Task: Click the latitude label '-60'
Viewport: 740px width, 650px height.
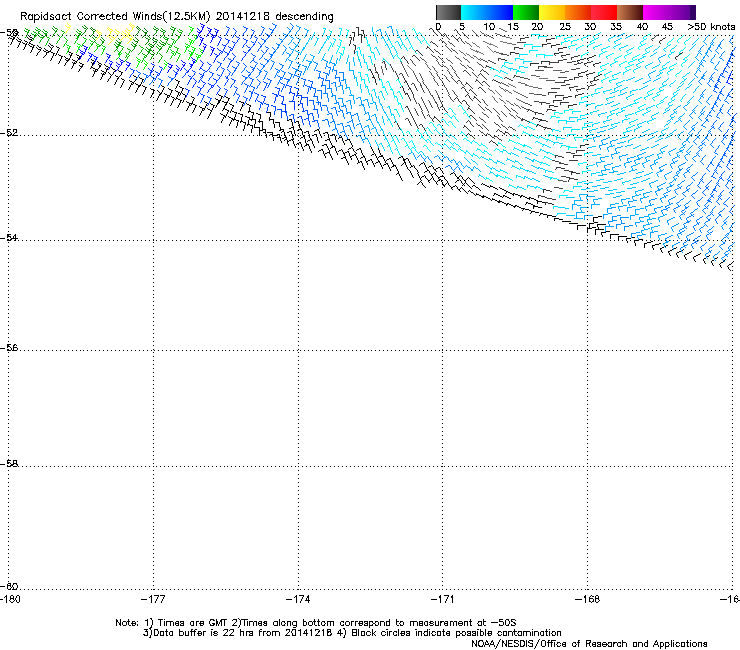Action: [x=9, y=586]
